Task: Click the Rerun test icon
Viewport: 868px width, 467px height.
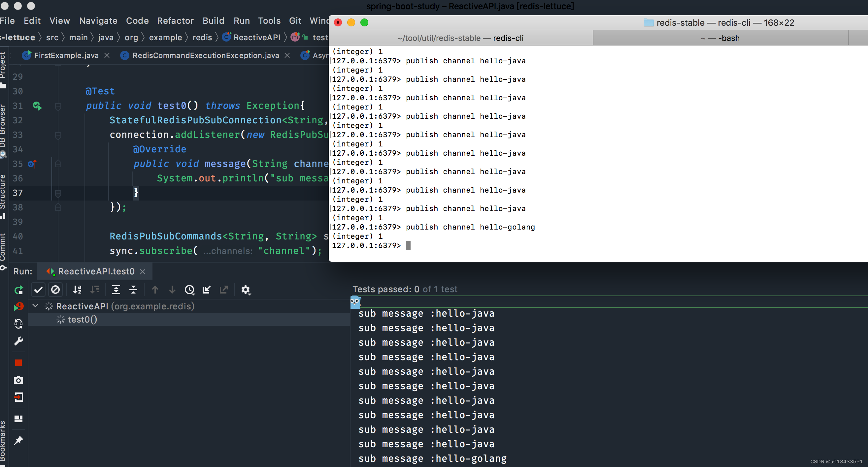Action: [x=18, y=290]
